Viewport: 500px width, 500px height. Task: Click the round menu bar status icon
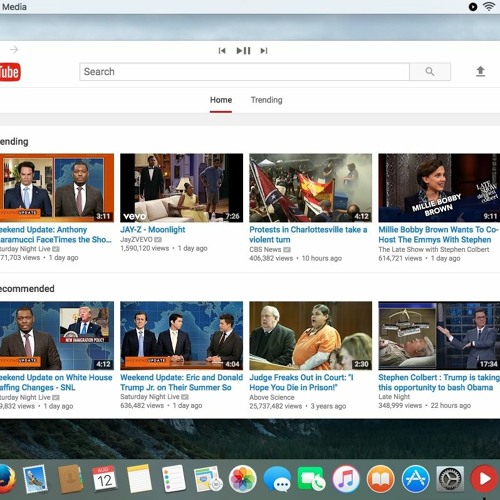473,7
